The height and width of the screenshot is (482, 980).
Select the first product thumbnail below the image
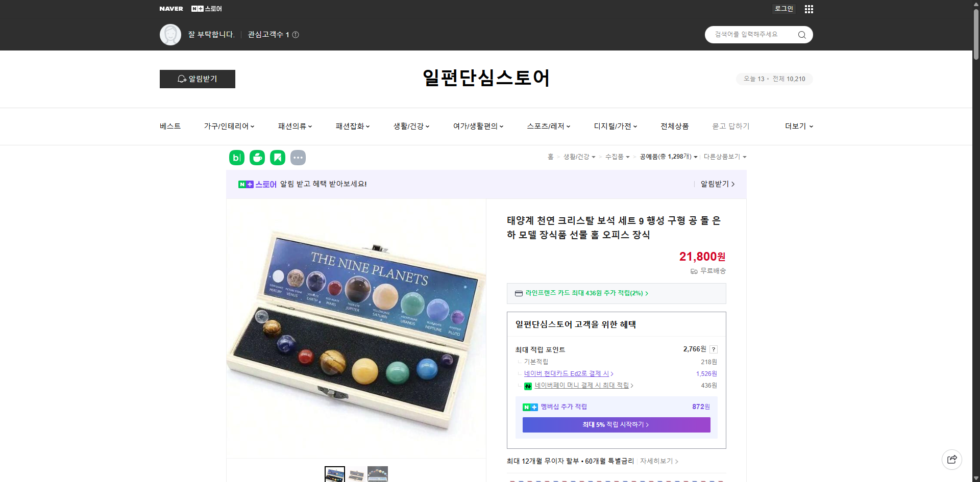coord(335,474)
